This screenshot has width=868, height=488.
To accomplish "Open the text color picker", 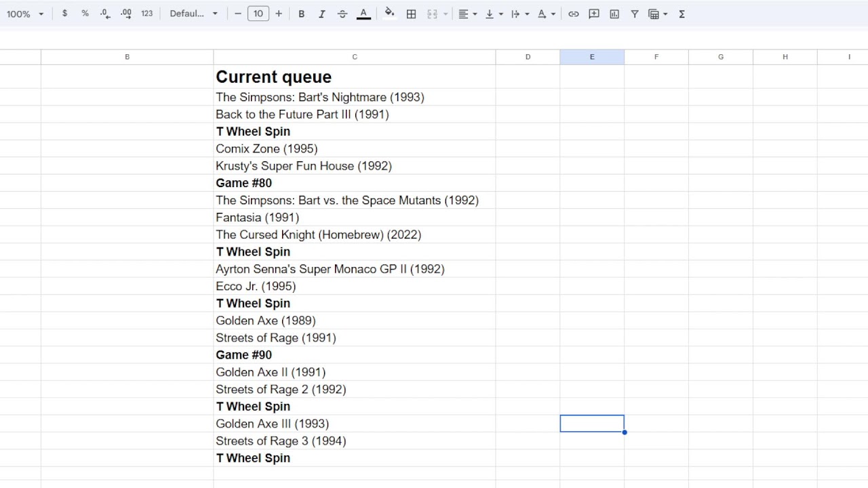I will (363, 14).
